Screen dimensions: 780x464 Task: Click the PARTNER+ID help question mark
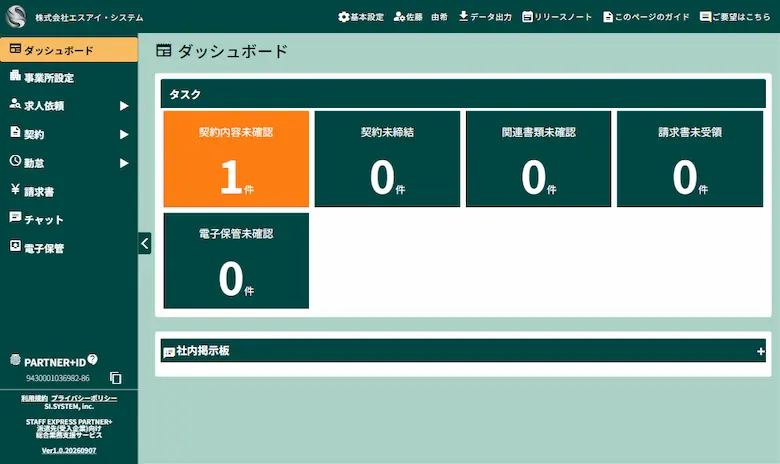[93, 359]
